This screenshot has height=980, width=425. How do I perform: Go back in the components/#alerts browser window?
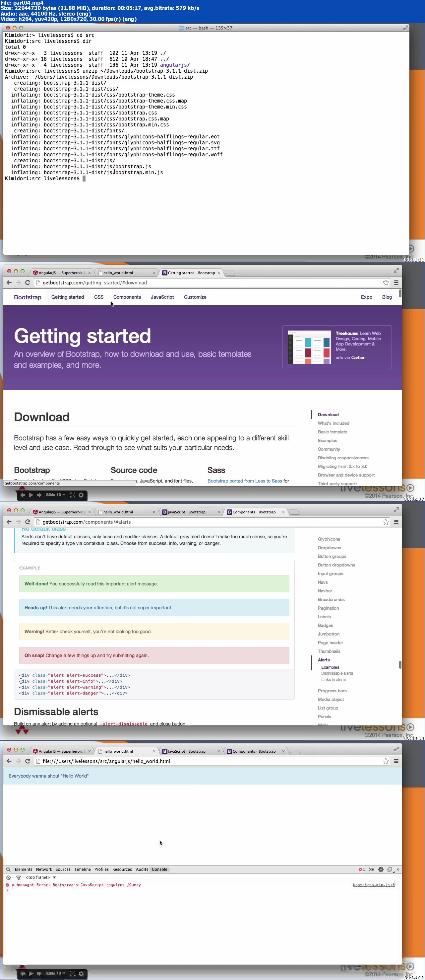click(9, 522)
